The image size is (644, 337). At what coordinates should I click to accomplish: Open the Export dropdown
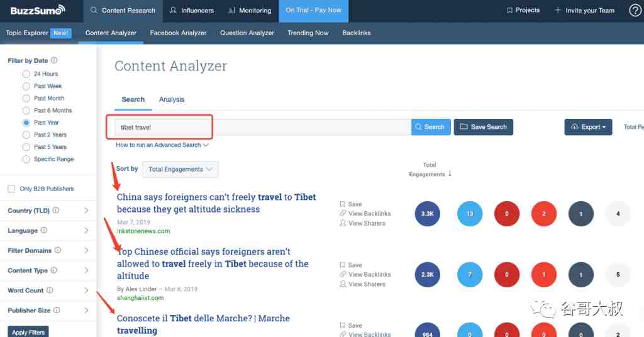(588, 127)
